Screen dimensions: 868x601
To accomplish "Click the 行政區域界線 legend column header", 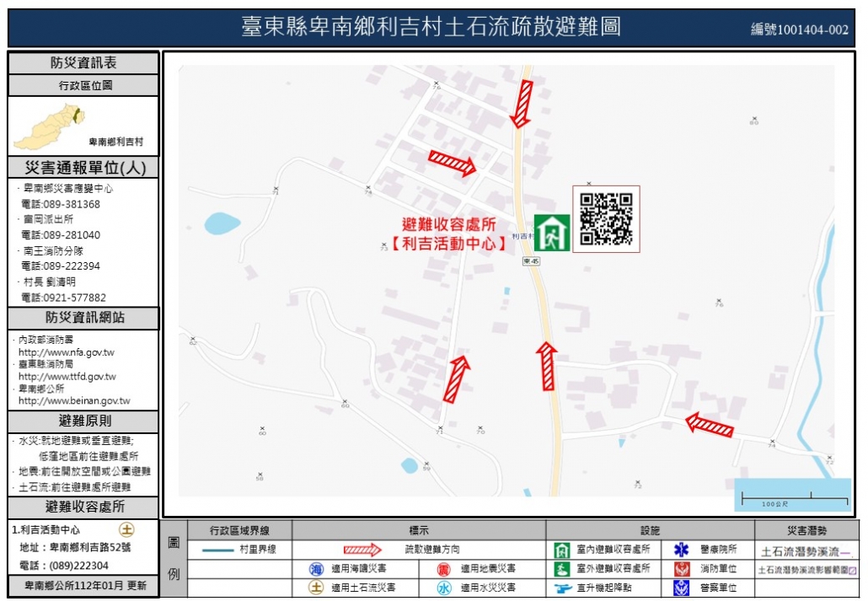I will (x=239, y=531).
